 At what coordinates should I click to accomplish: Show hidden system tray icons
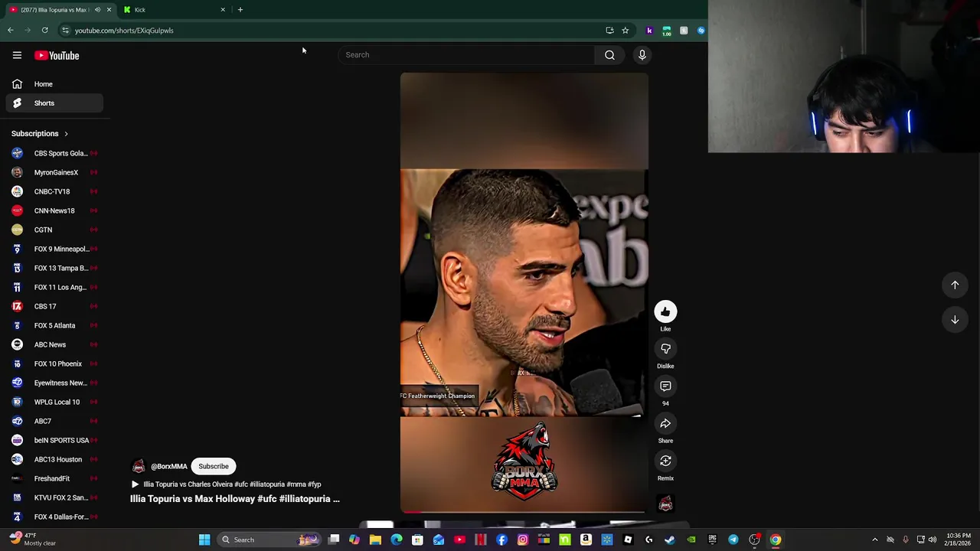coord(875,540)
